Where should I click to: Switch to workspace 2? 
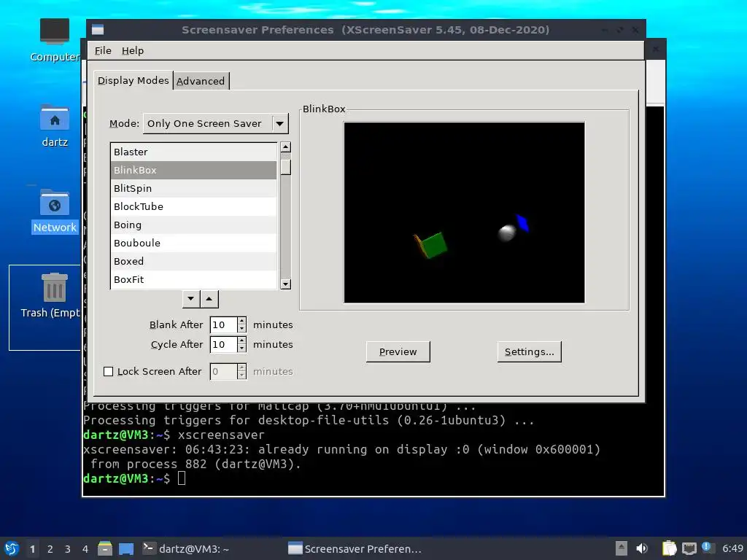click(50, 549)
